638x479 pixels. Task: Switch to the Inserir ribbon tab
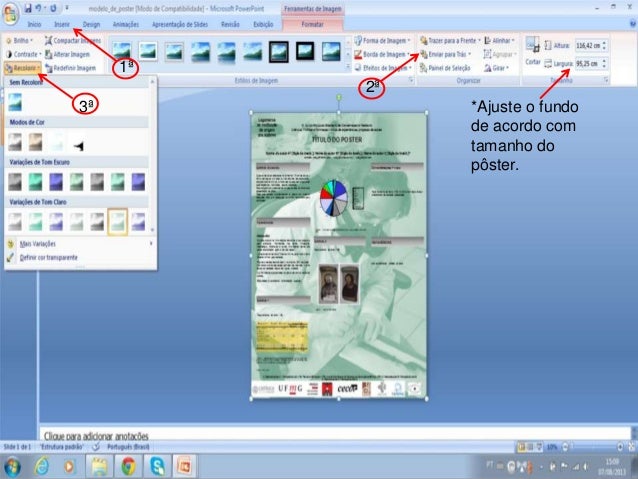tap(61, 22)
